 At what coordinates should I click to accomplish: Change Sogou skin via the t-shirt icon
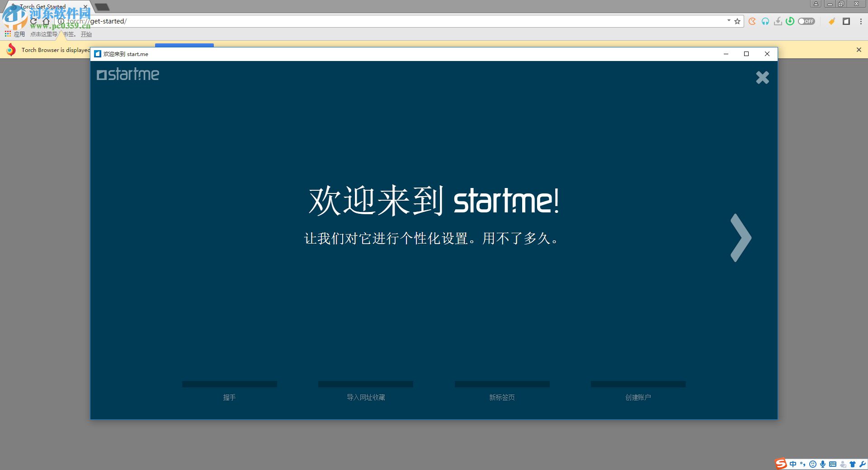click(852, 464)
